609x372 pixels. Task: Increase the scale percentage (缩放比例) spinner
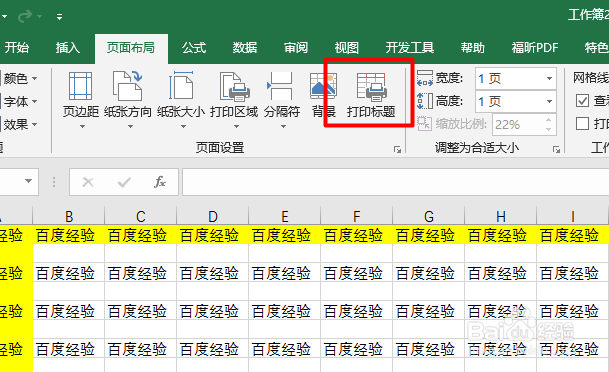[548, 120]
